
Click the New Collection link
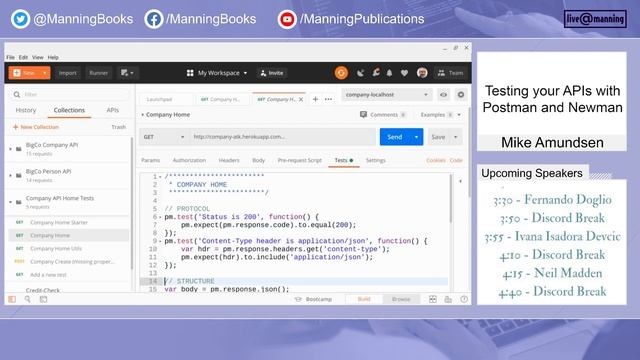(36, 127)
